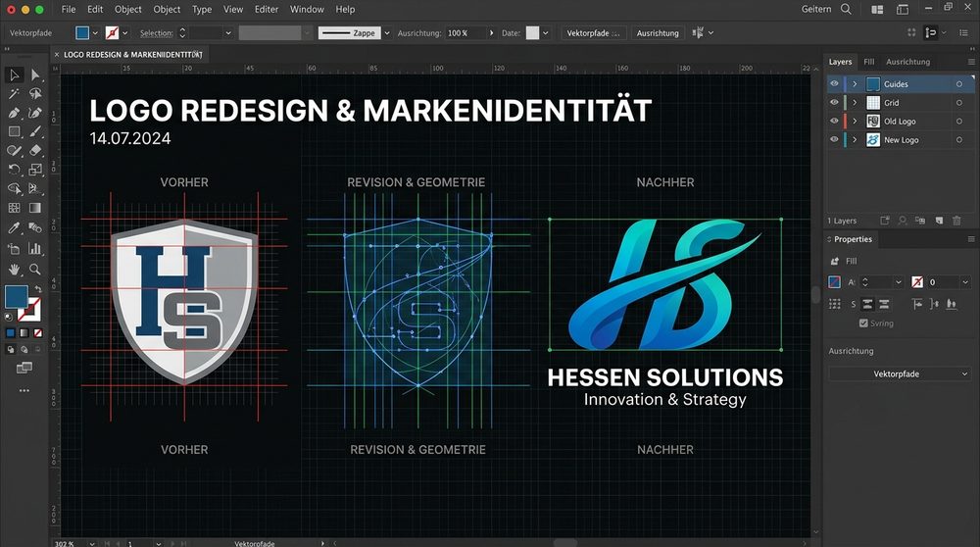Toggle New Logo layer visibility
980x547 pixels.
coord(834,140)
